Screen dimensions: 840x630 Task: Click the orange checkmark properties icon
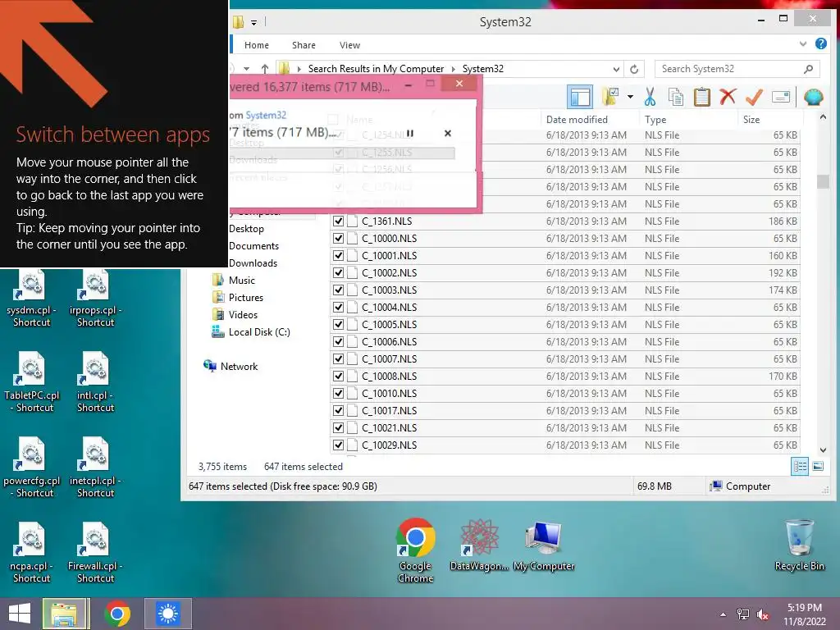coord(754,97)
